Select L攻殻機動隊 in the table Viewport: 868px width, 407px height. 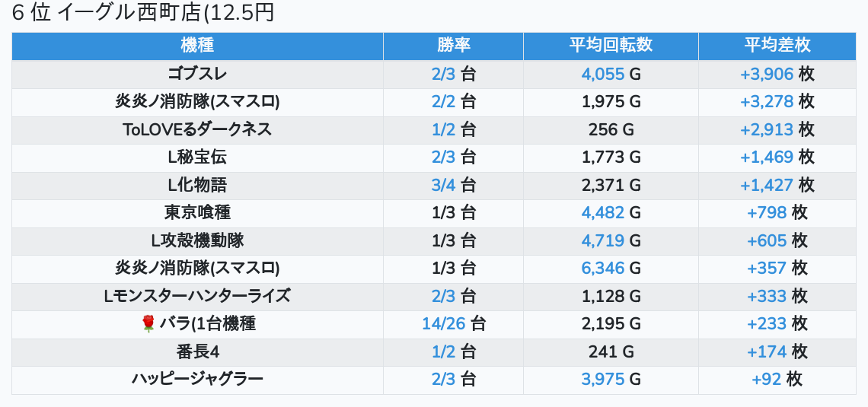[197, 240]
